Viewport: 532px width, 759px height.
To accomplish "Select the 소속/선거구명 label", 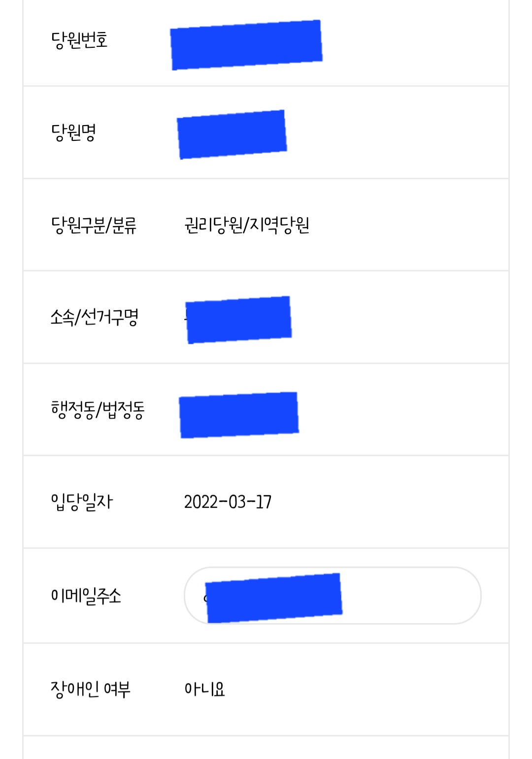I will pos(95,317).
